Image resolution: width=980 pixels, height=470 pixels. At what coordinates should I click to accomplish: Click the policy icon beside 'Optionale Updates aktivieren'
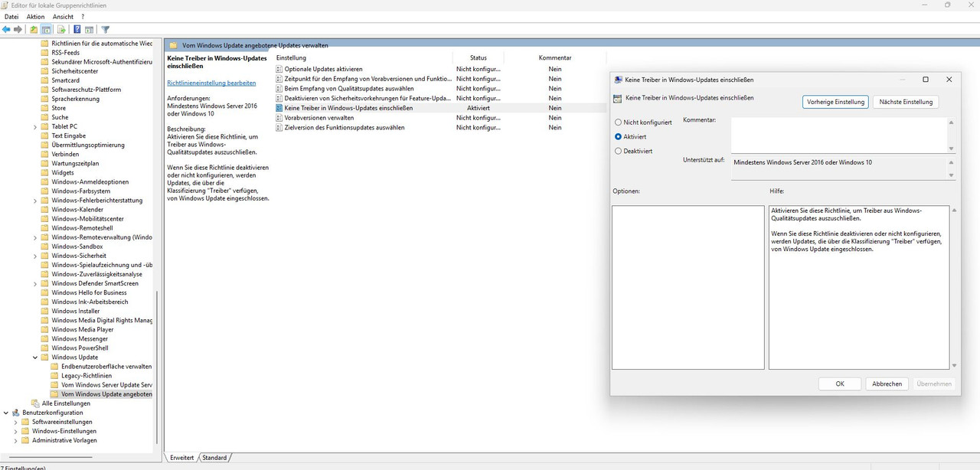279,69
